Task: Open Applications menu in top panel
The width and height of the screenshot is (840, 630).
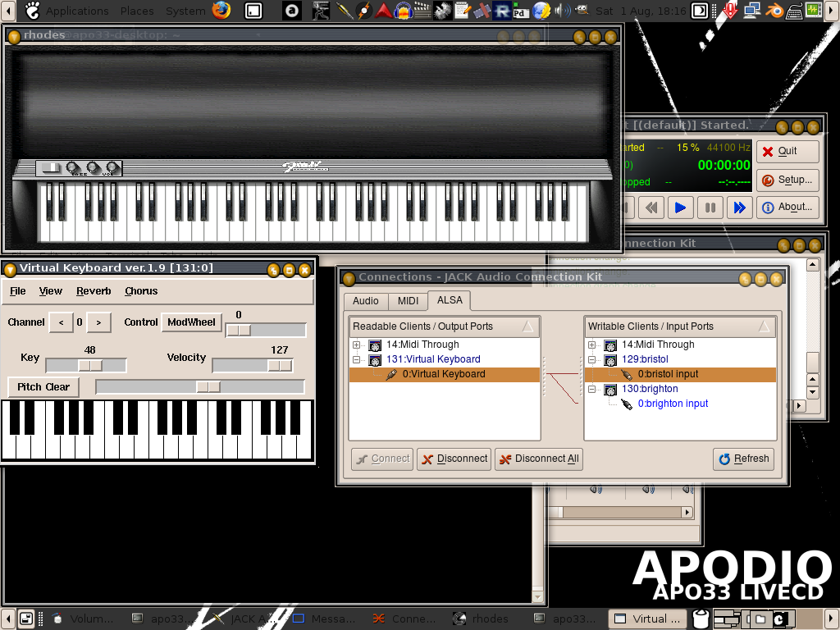Action: 77,11
